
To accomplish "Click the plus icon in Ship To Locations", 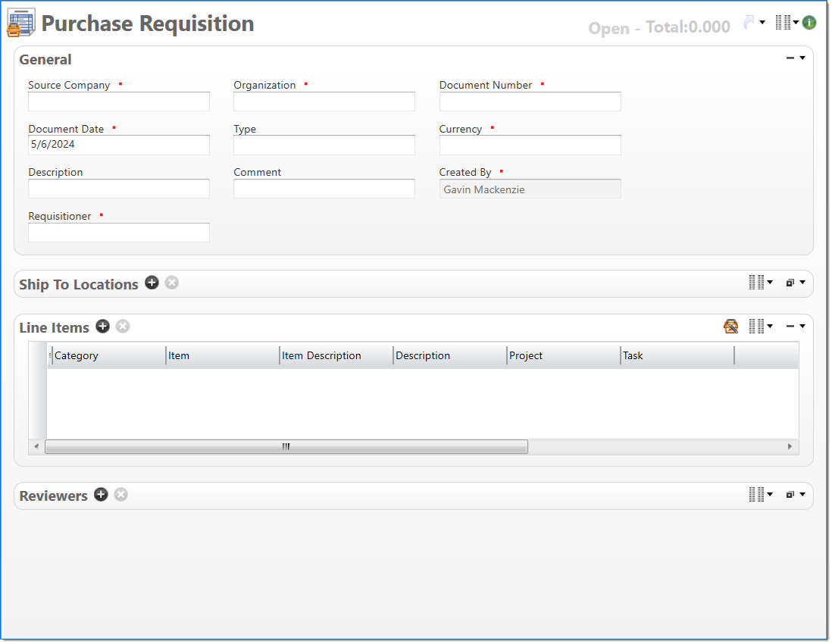I will point(152,282).
